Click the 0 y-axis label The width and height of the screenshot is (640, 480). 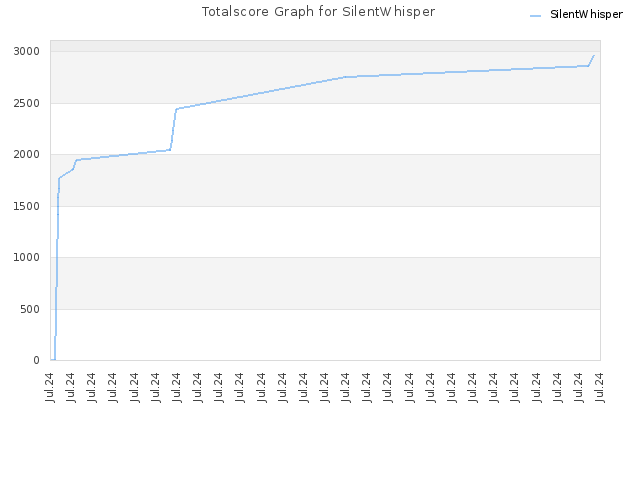click(36, 360)
